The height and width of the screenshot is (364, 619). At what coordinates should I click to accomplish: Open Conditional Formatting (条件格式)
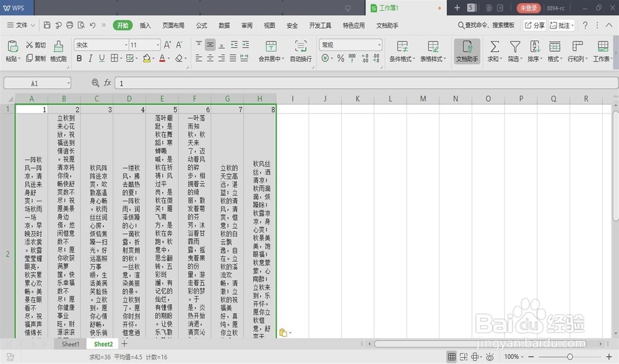[402, 51]
